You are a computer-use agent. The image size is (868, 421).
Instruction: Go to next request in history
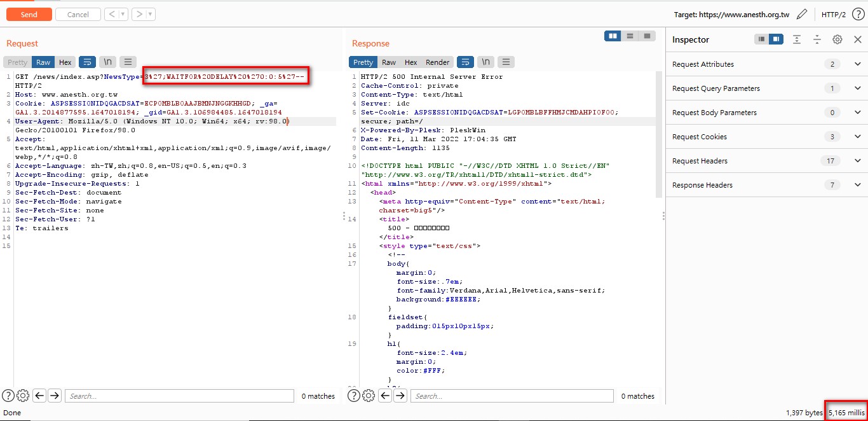139,14
